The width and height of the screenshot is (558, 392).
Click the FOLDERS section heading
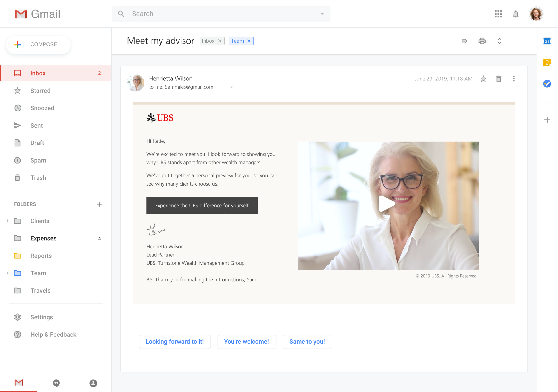coord(25,204)
